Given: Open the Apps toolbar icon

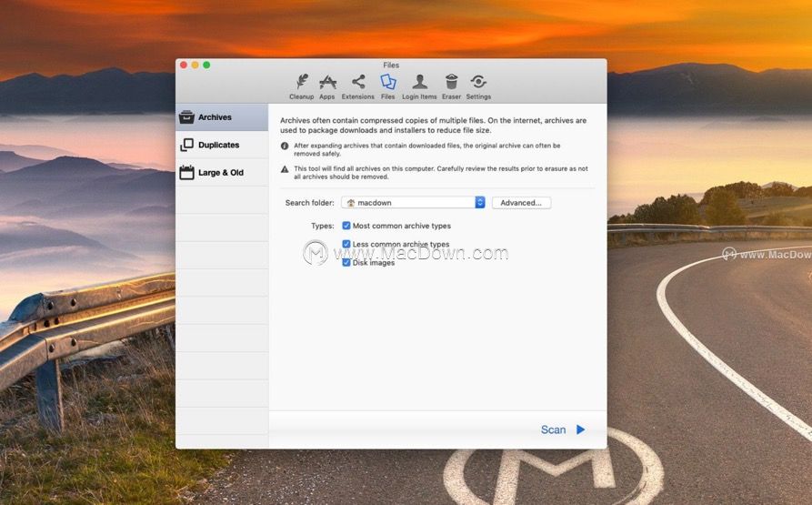Looking at the screenshot, I should pyautogui.click(x=327, y=86).
